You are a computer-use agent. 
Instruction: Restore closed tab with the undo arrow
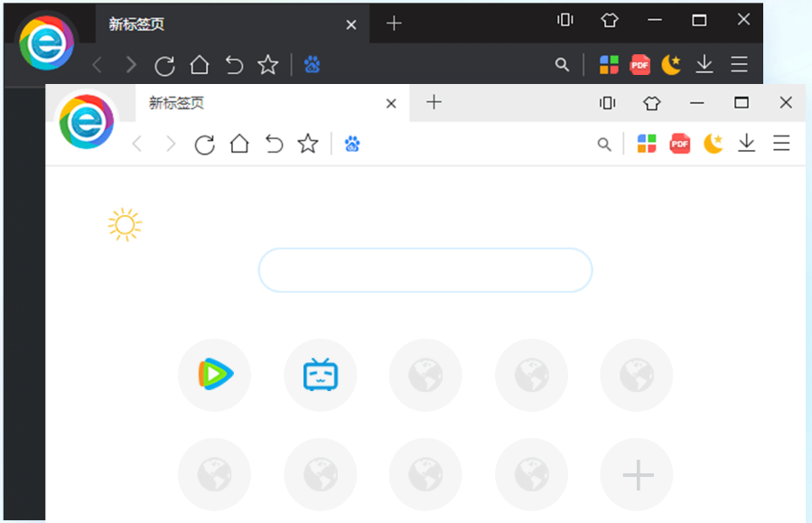274,144
